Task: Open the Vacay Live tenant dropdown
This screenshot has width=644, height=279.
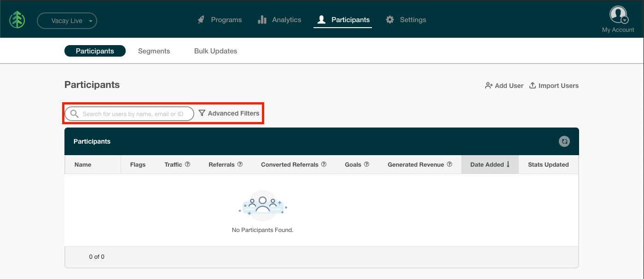Action: [x=67, y=21]
